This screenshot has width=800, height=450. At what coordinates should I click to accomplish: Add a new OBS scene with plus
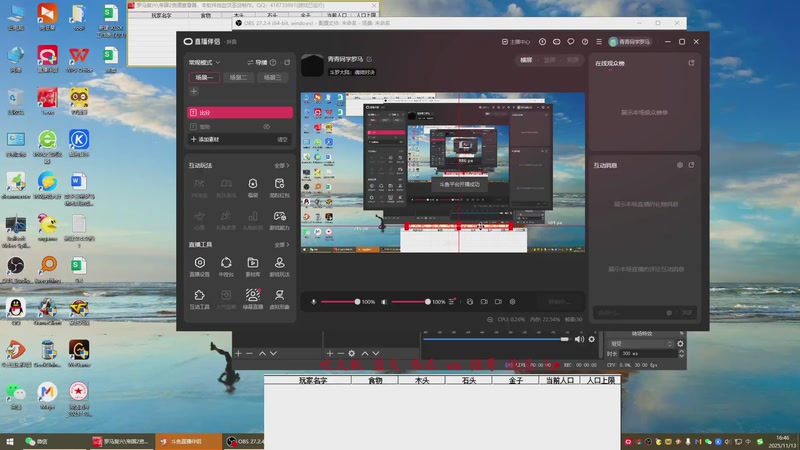click(238, 353)
